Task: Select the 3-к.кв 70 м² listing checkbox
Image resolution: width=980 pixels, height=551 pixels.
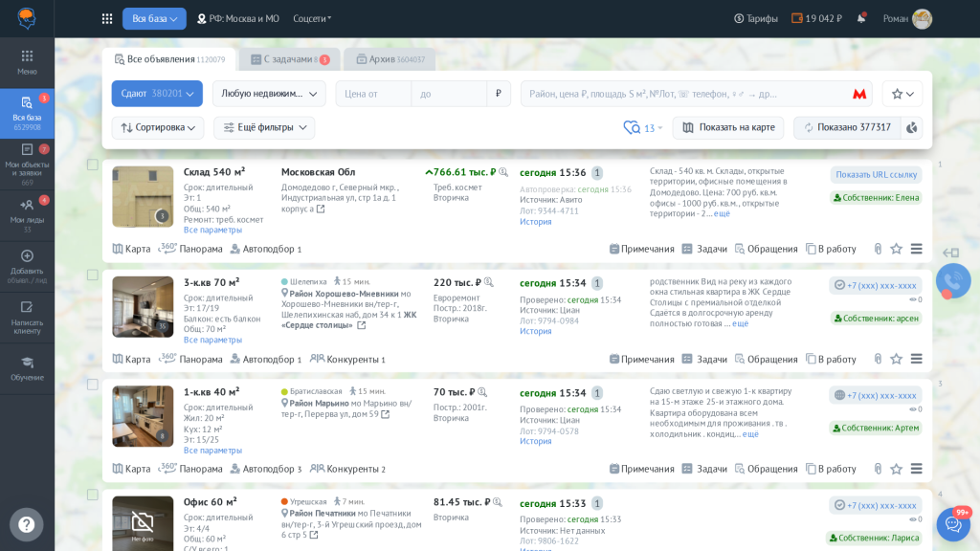Action: 93,275
